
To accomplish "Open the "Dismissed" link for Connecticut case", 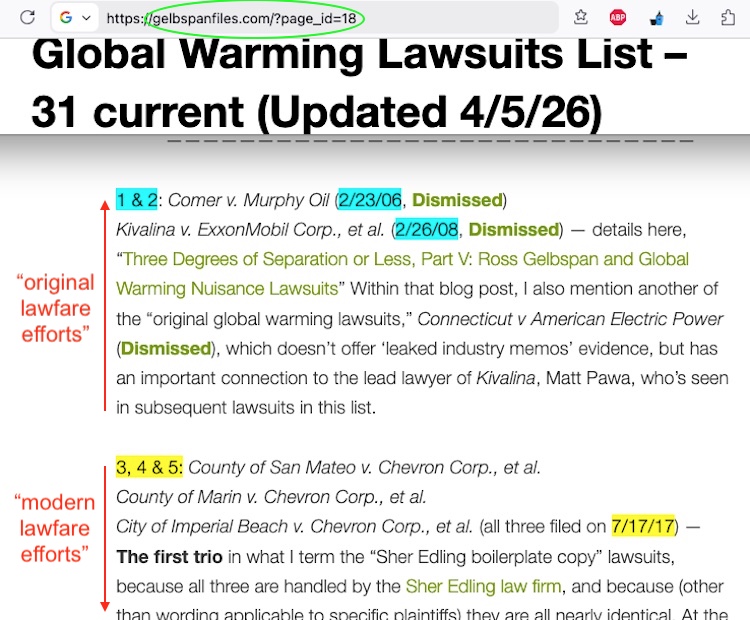I will pos(166,349).
